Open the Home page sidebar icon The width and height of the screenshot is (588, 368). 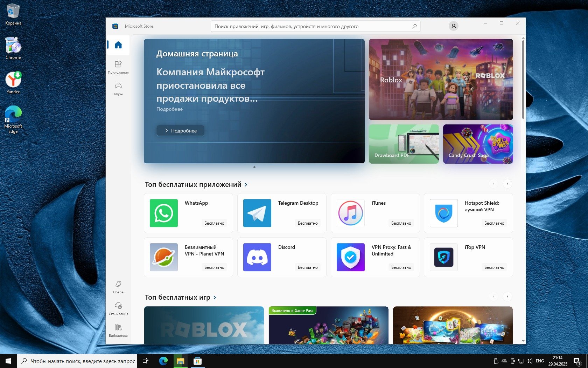118,45
